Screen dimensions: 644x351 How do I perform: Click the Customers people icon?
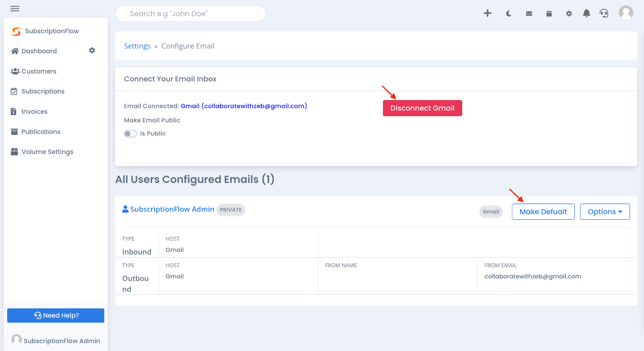point(15,71)
